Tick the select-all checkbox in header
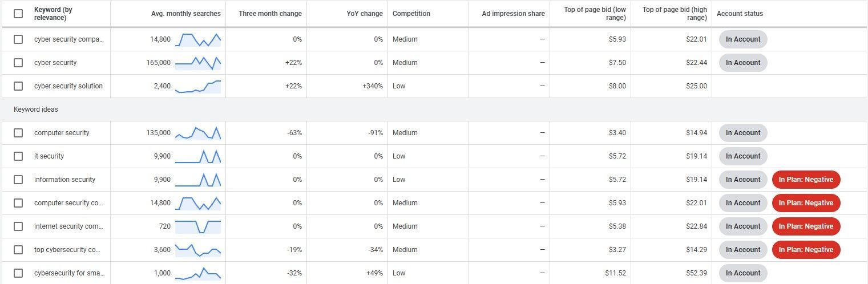 tap(18, 14)
